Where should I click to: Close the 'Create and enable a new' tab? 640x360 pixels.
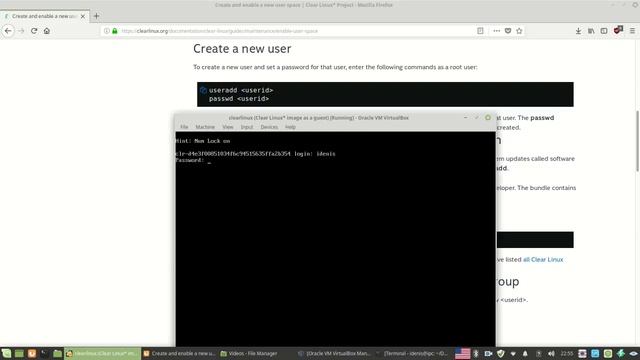click(83, 16)
